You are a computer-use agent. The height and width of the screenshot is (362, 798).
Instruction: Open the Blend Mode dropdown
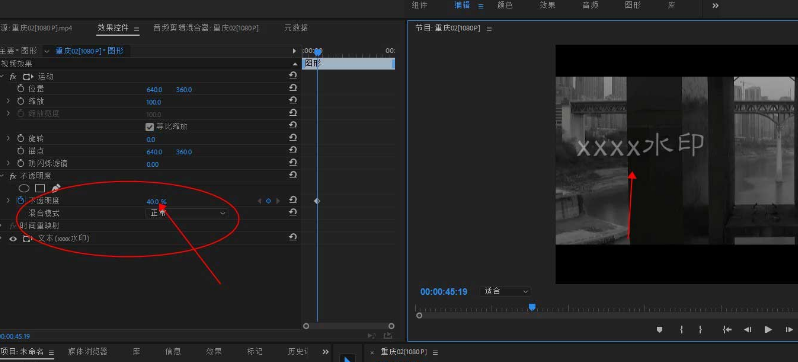[x=187, y=213]
